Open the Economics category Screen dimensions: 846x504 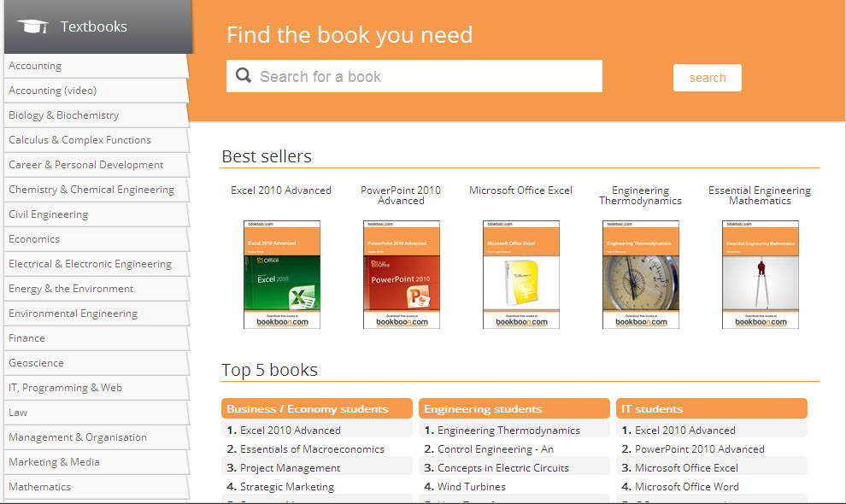point(96,239)
